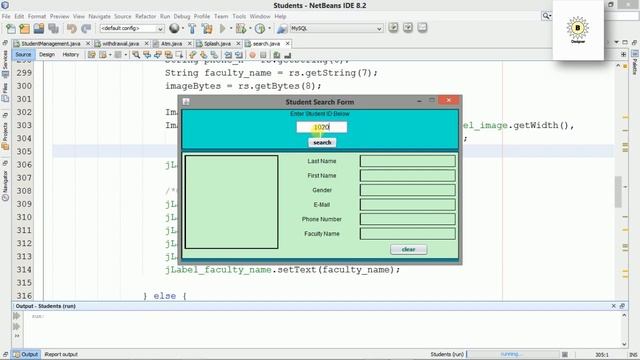
Task: Click the green Run Project arrow
Action: point(222,29)
